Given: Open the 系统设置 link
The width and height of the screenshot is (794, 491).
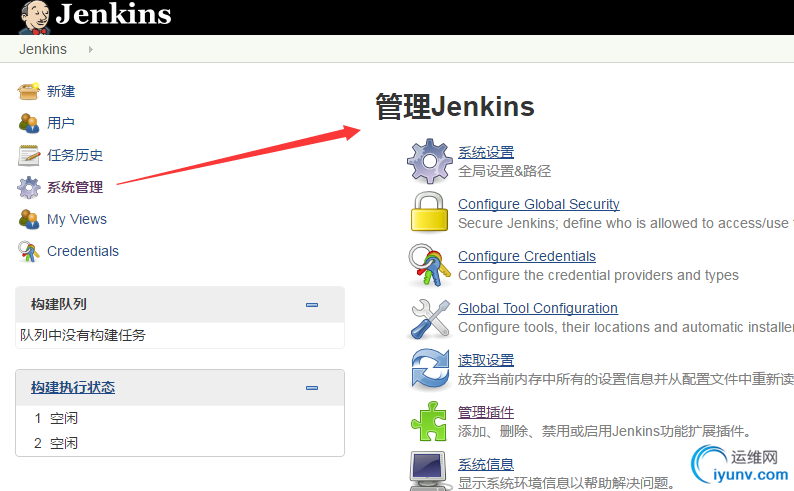Looking at the screenshot, I should point(486,152).
